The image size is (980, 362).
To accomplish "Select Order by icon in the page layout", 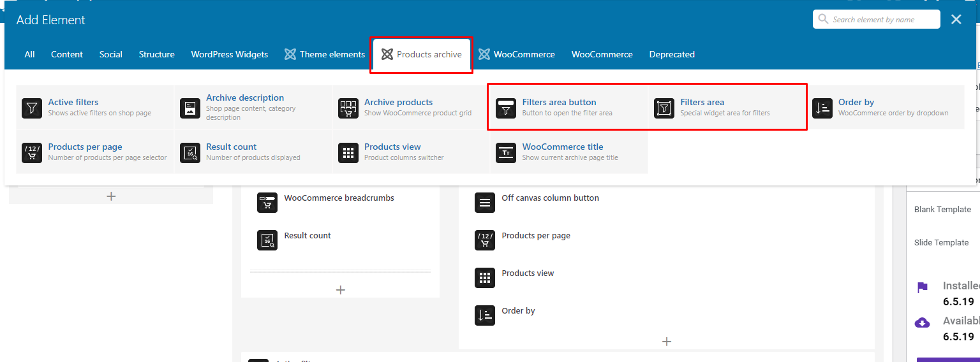I will 485,315.
